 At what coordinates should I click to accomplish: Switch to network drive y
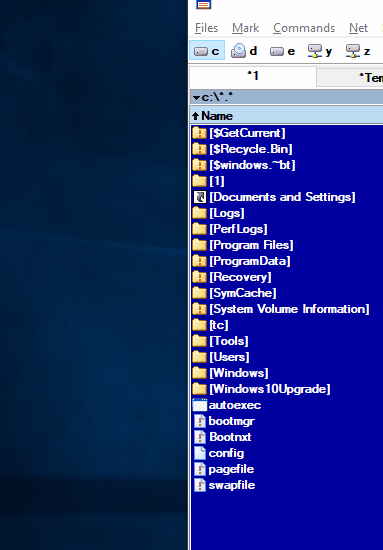[320, 51]
